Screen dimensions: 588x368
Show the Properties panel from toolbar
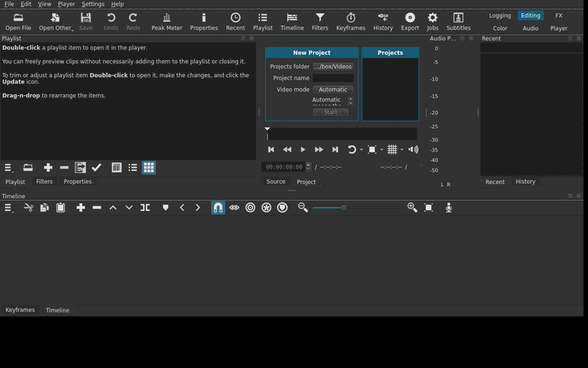tap(204, 22)
